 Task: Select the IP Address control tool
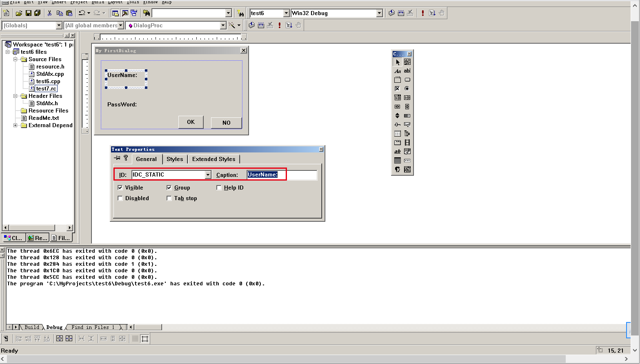(407, 160)
